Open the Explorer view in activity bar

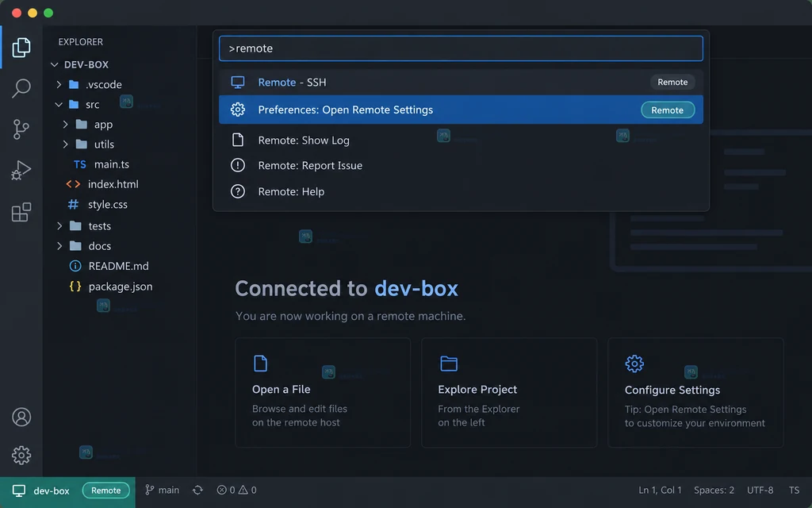tap(21, 47)
